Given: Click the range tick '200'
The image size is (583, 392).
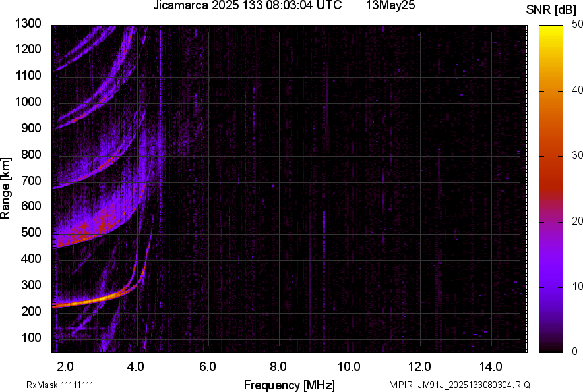Looking at the screenshot, I should [31, 310].
